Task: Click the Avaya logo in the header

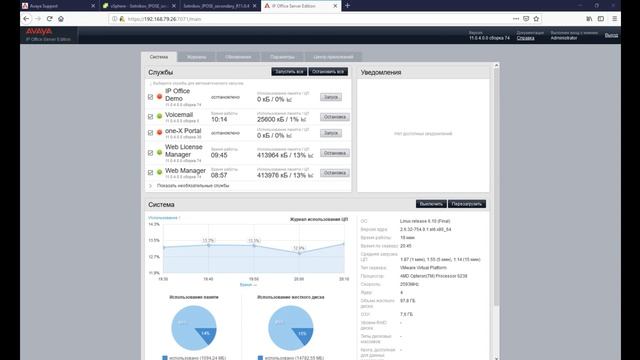Action: click(x=39, y=31)
